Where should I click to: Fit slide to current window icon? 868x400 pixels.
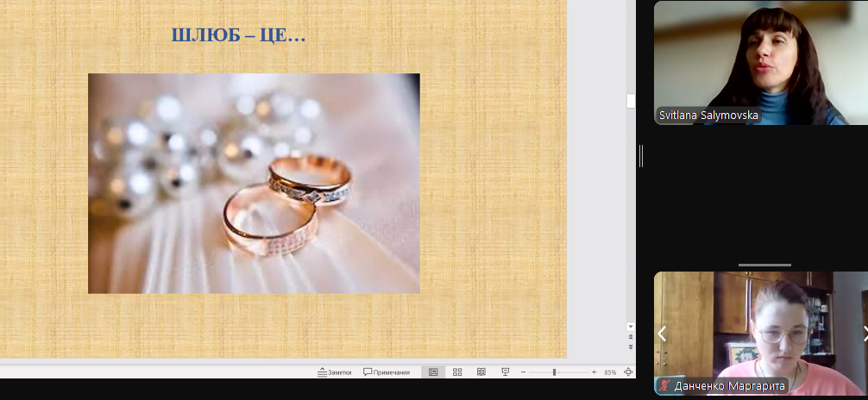[x=628, y=372]
